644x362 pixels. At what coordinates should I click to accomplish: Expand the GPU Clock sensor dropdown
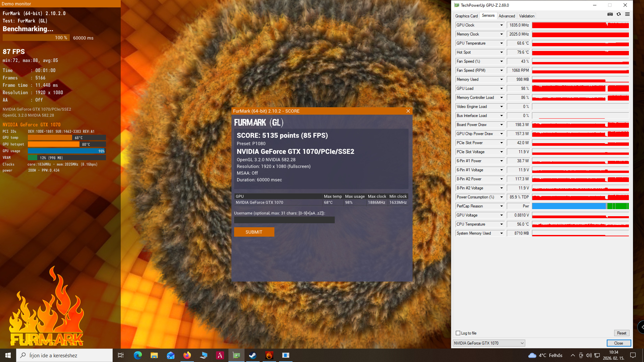pyautogui.click(x=501, y=25)
